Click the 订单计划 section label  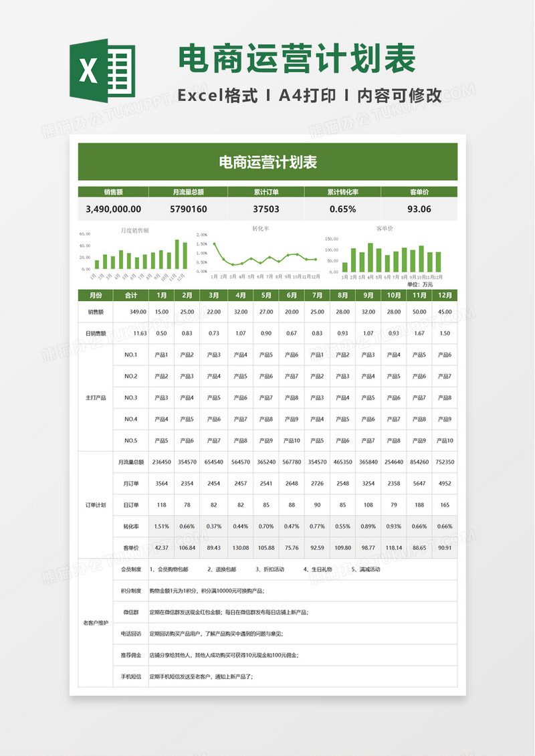[x=96, y=505]
